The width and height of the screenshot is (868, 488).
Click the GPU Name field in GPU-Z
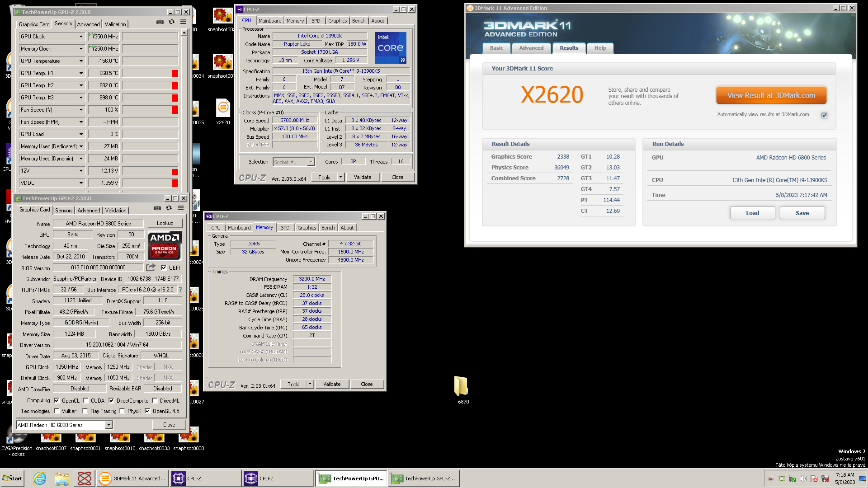[x=98, y=224]
